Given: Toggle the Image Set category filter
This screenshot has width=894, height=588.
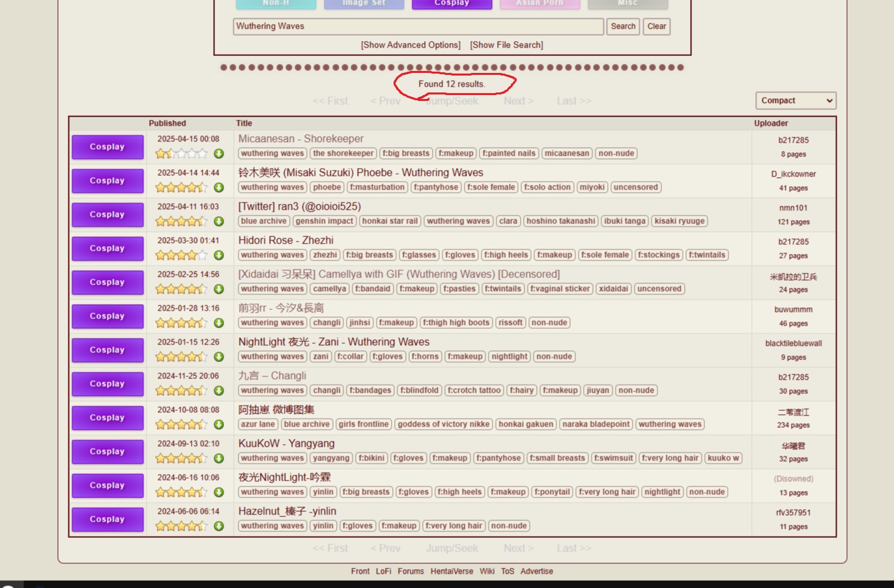Looking at the screenshot, I should 364,4.
